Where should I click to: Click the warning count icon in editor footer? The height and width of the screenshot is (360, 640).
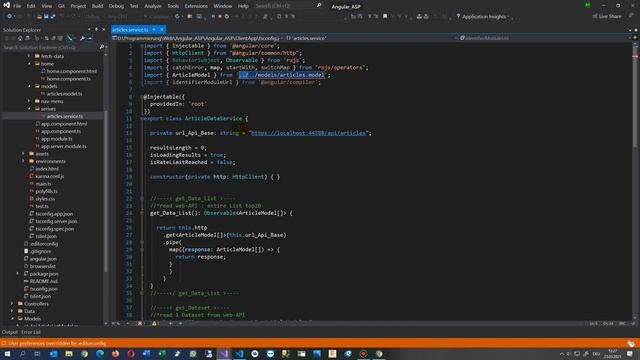[154, 323]
